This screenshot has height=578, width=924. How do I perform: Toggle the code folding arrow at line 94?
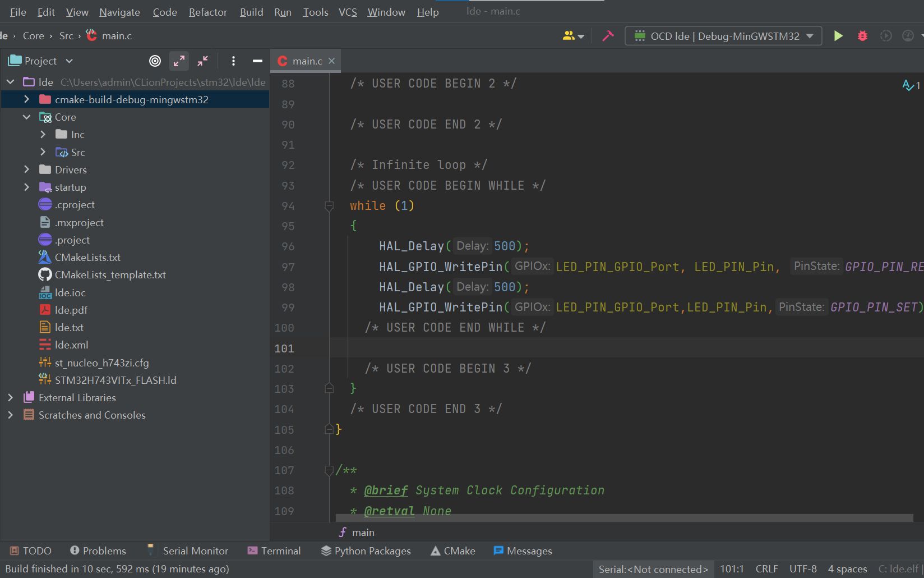329,206
